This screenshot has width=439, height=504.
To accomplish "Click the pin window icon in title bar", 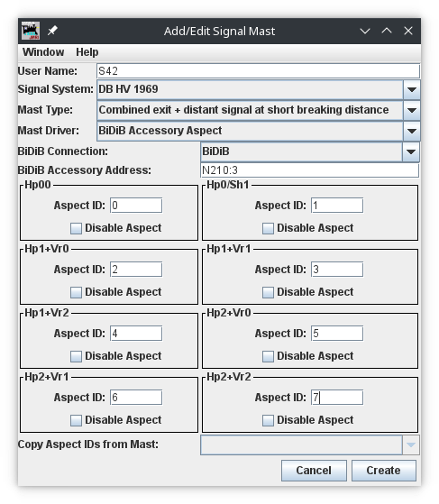I will 52,31.
